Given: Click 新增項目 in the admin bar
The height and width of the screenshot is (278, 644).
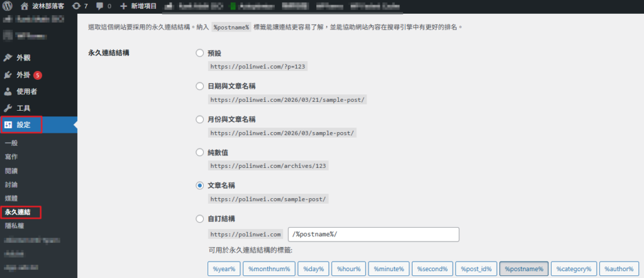Looking at the screenshot, I should click(x=143, y=6).
